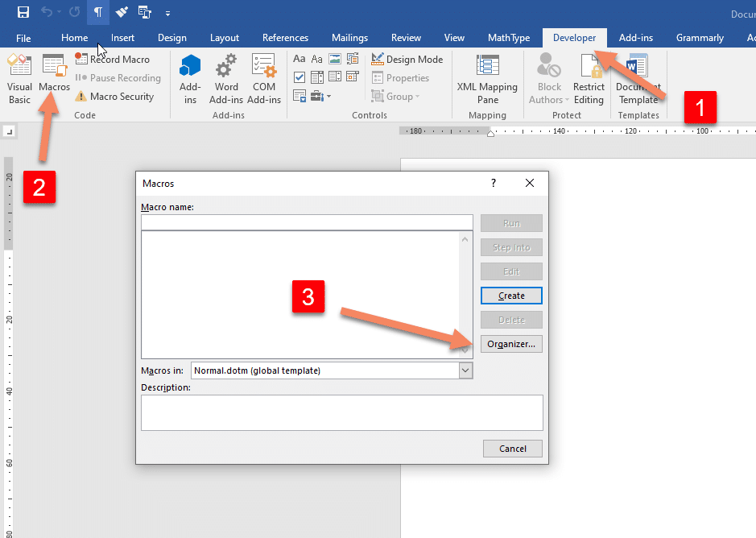Open the References tab

coord(285,38)
